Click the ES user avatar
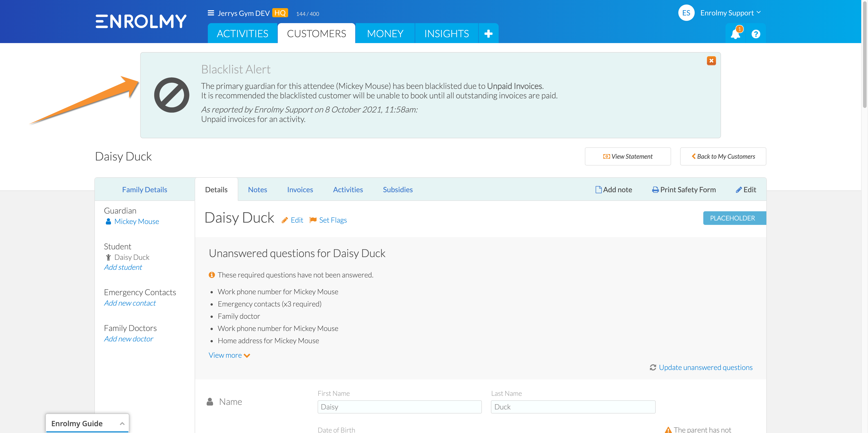This screenshot has width=868, height=433. tap(686, 13)
